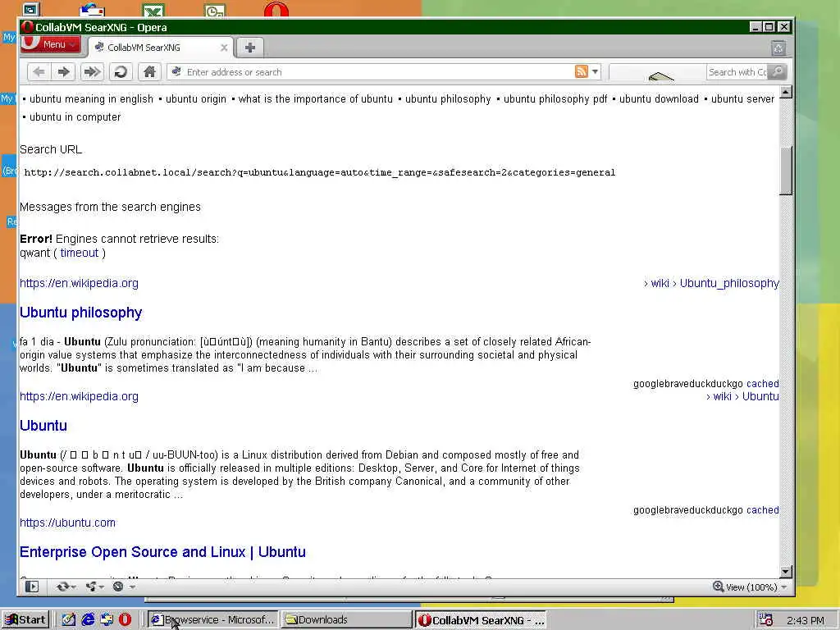Image resolution: width=840 pixels, height=630 pixels.
Task: Open the 'Ubuntu philosophy' result title
Action: [x=81, y=313]
